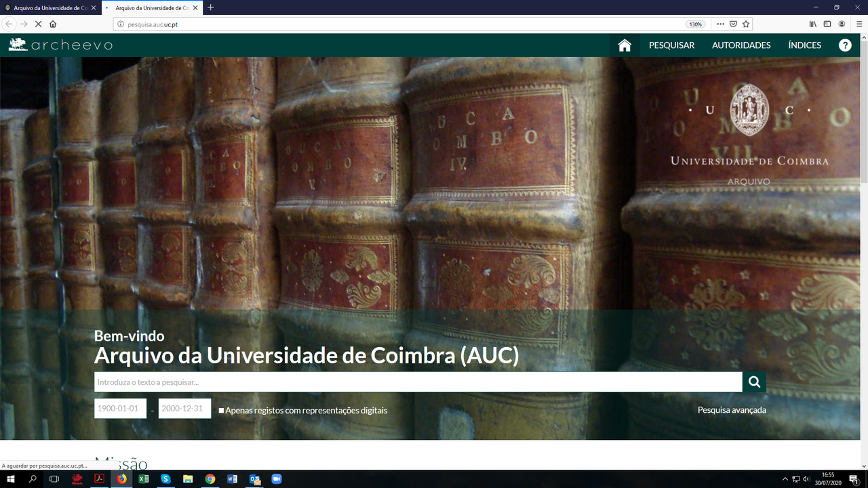This screenshot has height=488, width=868.
Task: Click the end date field 2000-12-31
Action: click(184, 409)
